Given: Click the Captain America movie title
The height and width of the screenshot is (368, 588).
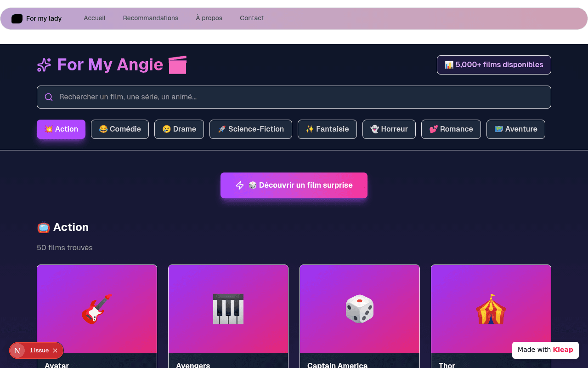Looking at the screenshot, I should click(337, 365).
